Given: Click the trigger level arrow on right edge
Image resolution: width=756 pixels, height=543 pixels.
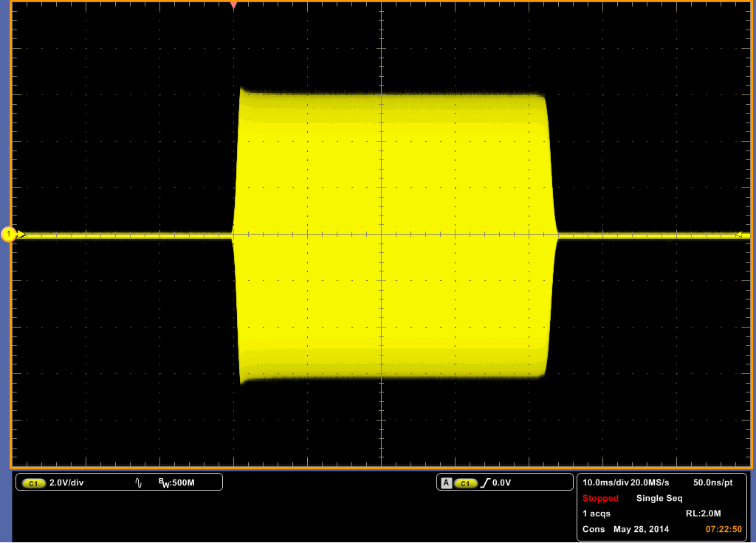Looking at the screenshot, I should (x=739, y=235).
